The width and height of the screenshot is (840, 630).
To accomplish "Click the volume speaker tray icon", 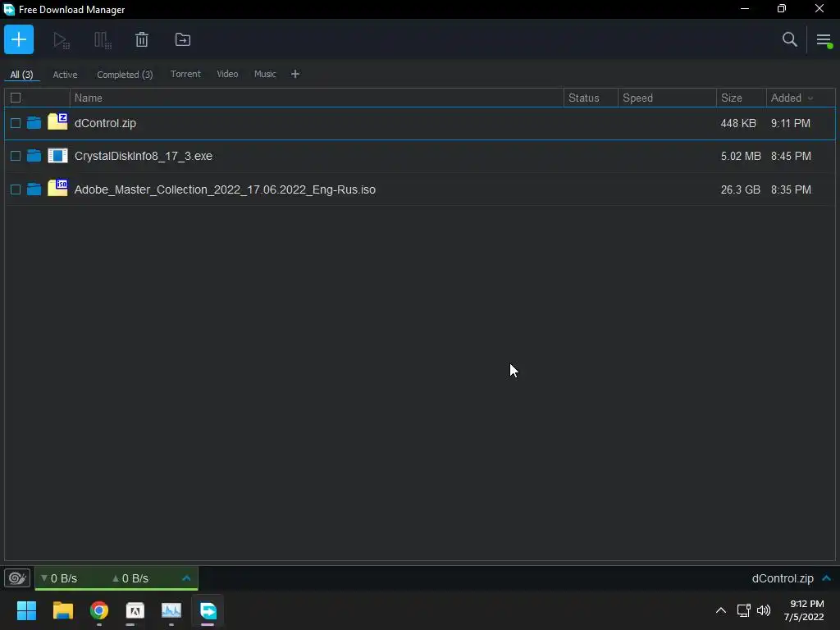I will (x=764, y=610).
